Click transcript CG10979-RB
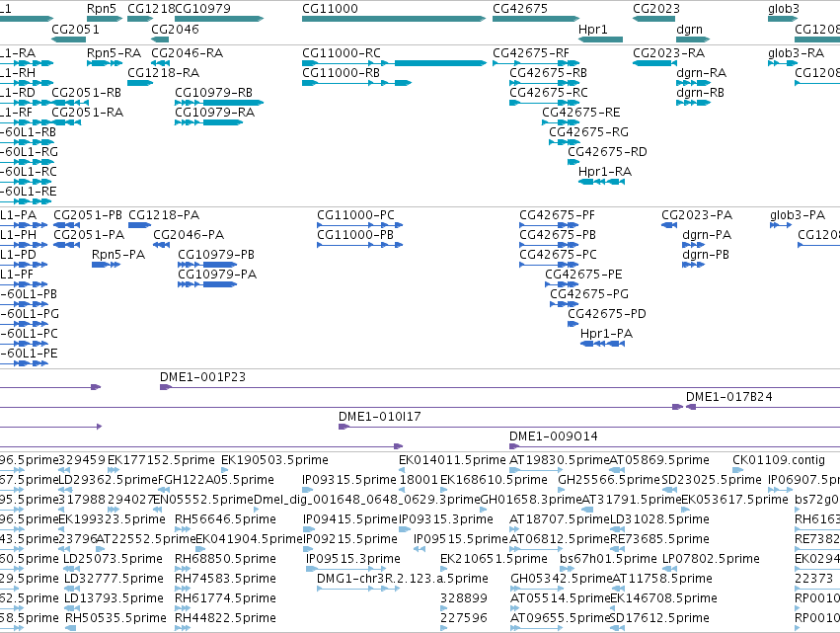Viewport: 840px width, 633px height. coord(214,93)
